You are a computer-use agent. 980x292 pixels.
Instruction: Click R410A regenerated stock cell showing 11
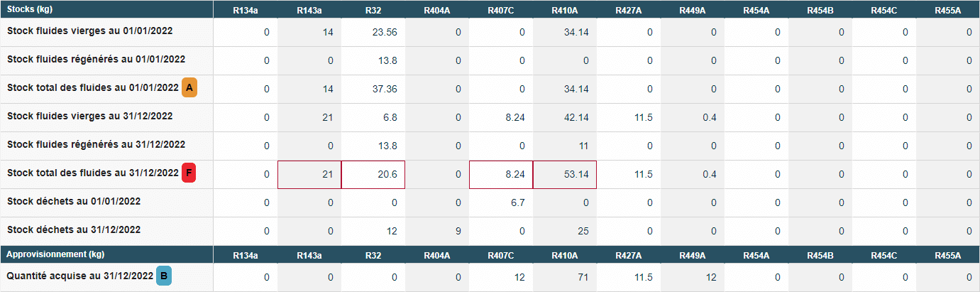click(x=565, y=146)
